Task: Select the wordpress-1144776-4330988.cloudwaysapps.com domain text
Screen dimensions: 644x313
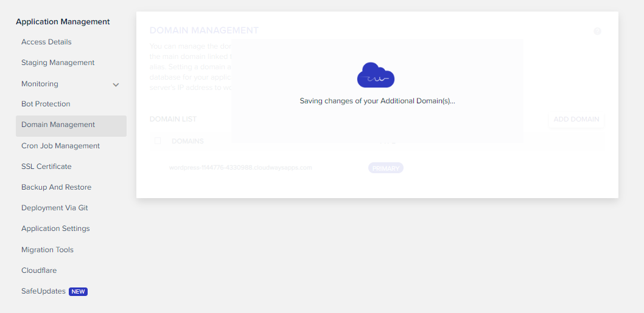Action: click(240, 168)
